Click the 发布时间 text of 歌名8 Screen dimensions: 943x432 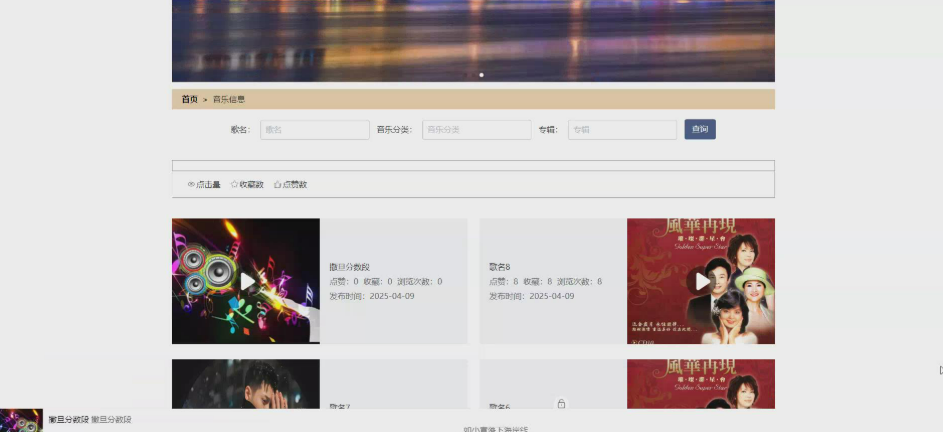coord(532,296)
